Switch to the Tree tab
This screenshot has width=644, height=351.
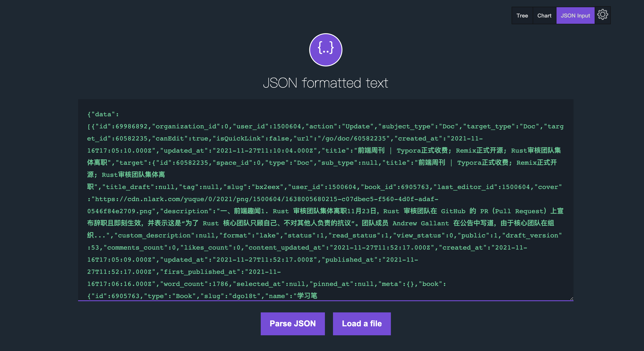point(522,15)
